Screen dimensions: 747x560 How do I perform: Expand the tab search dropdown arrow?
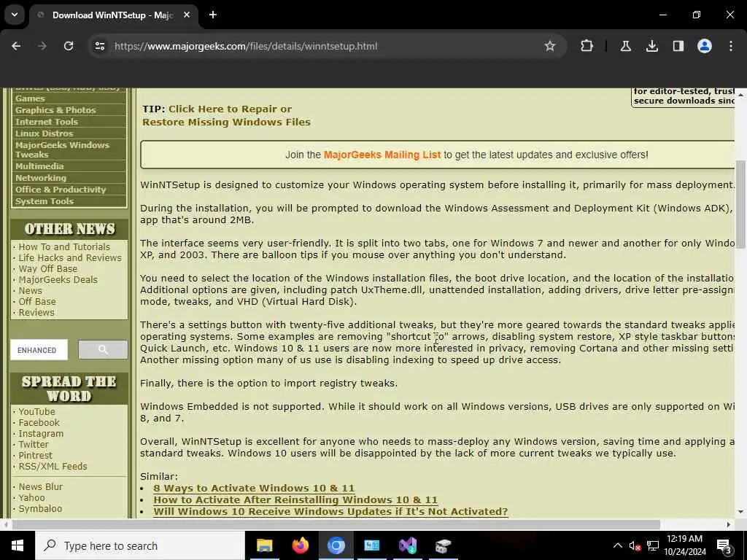pos(15,15)
